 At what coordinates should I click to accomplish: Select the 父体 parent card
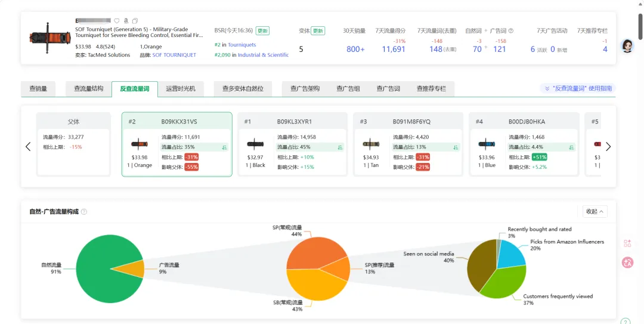coord(73,144)
